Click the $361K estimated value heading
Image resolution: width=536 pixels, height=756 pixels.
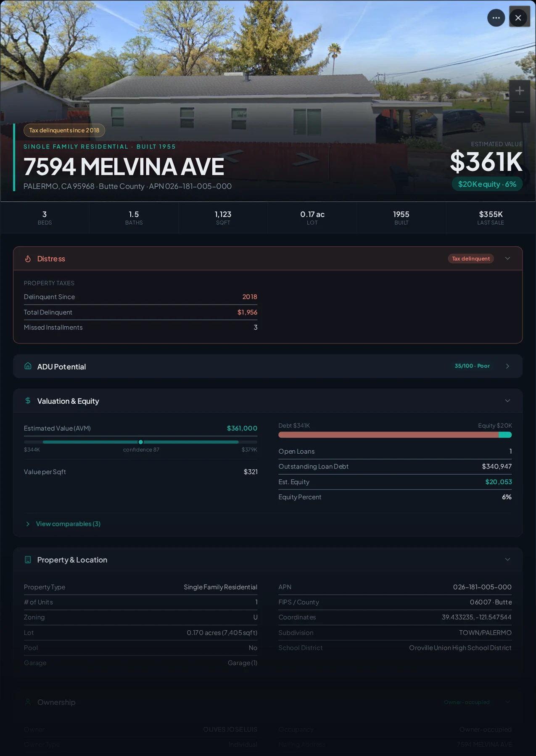coord(486,161)
